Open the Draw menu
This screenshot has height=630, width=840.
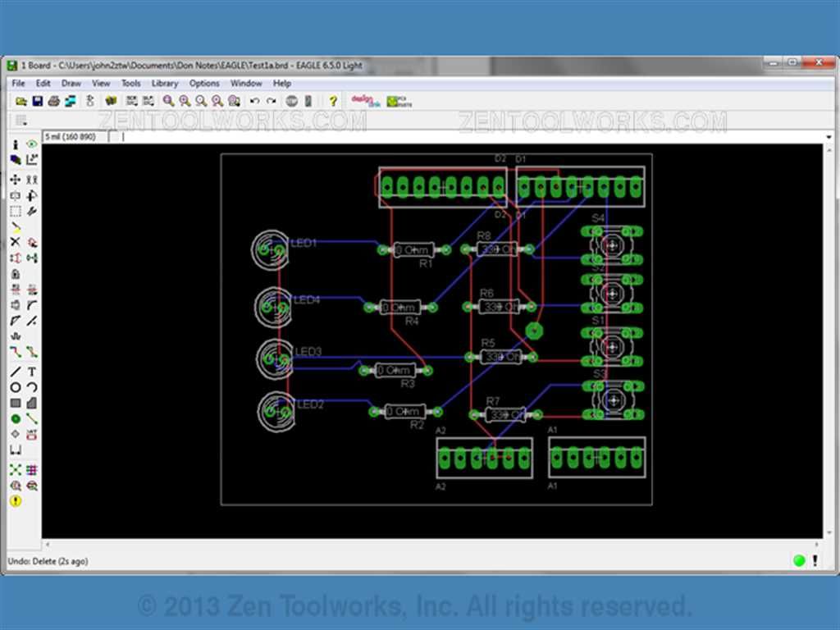[71, 83]
